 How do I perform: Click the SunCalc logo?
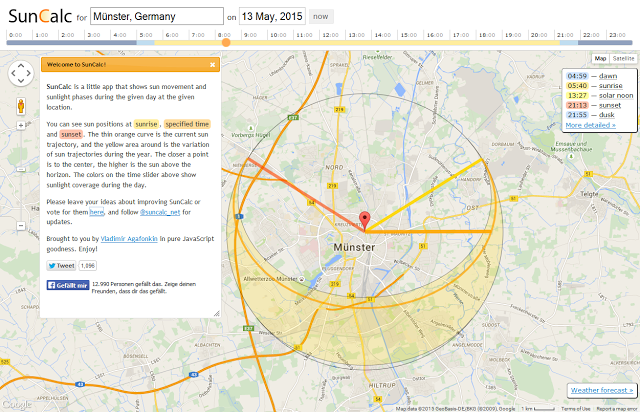tap(40, 16)
